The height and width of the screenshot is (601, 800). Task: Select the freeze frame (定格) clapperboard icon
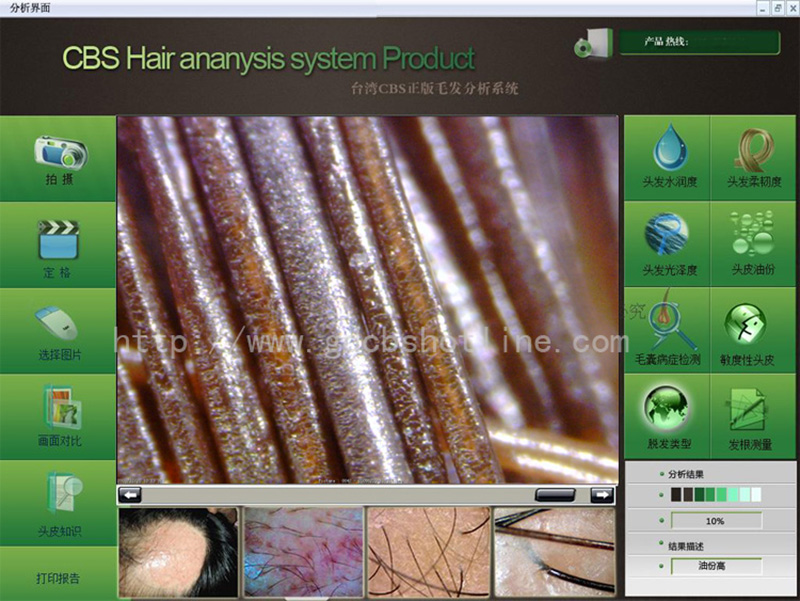[x=58, y=240]
